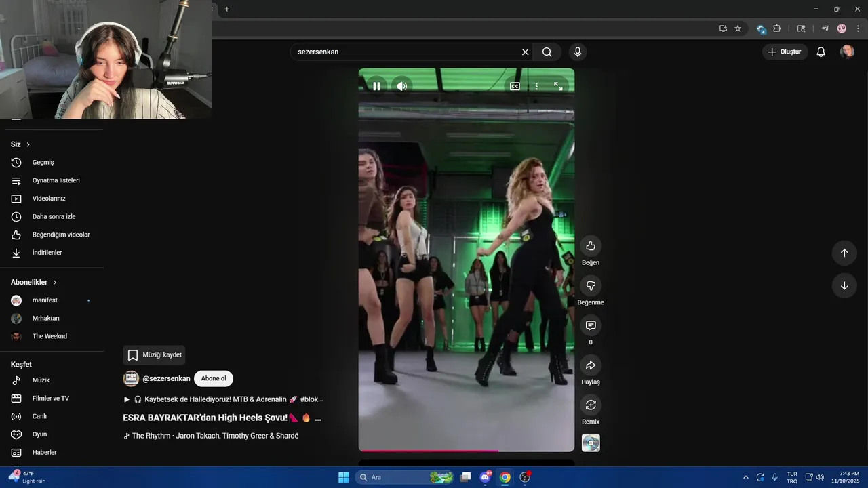868x488 pixels.
Task: Expand the Siz section
Action: pyautogui.click(x=20, y=144)
